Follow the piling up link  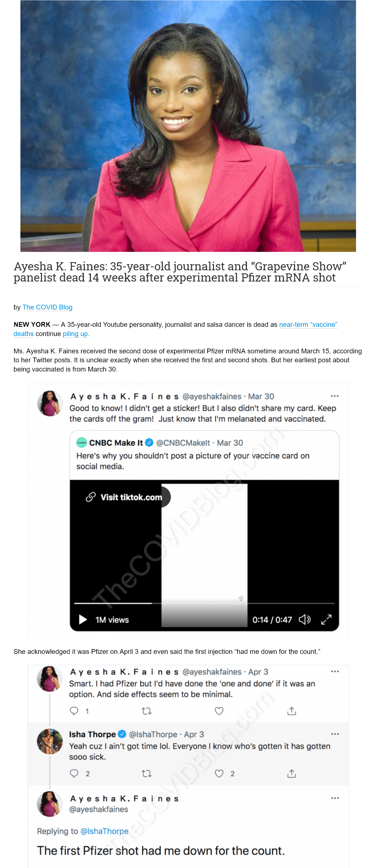click(x=75, y=334)
